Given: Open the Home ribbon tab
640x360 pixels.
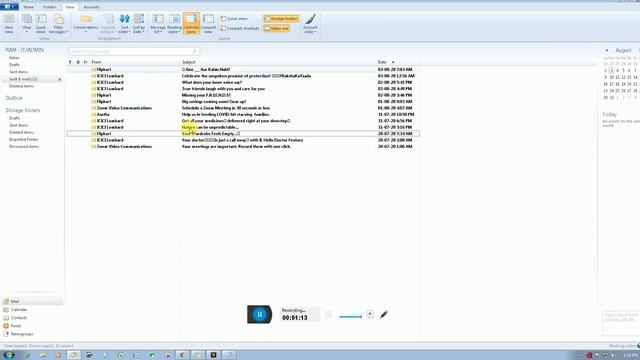Looking at the screenshot, I should pyautogui.click(x=29, y=7).
